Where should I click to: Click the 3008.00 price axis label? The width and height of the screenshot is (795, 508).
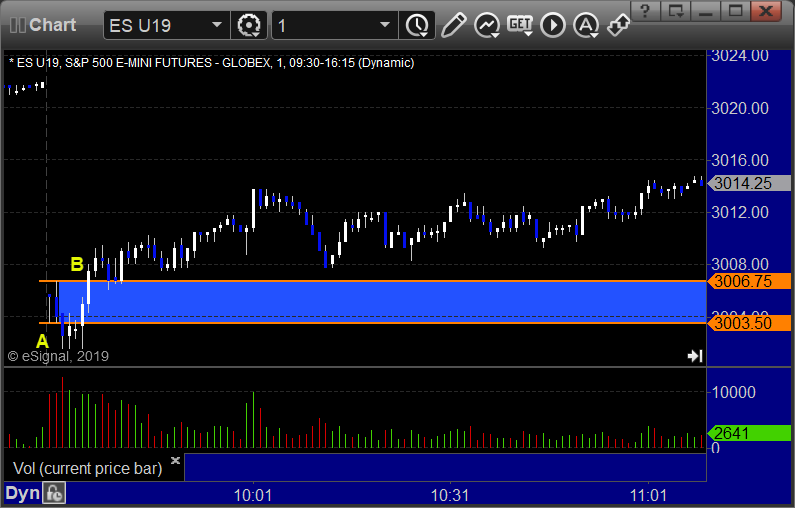[x=740, y=264]
